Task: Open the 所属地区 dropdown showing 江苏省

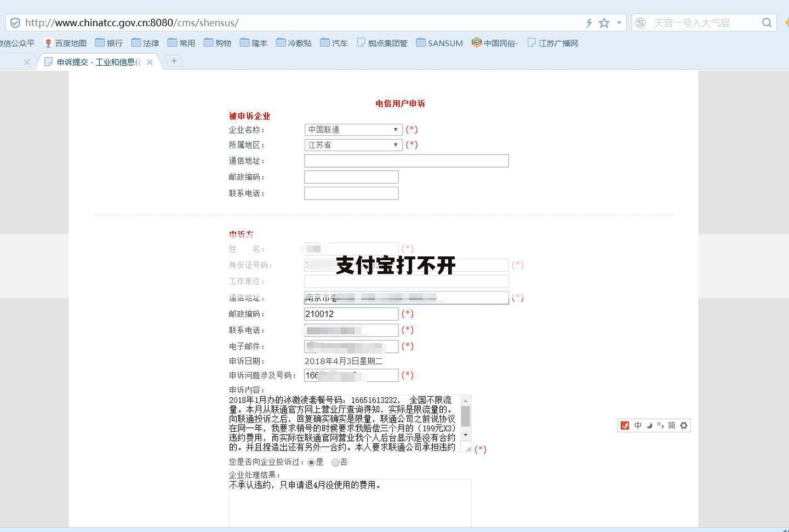Action: tap(353, 145)
